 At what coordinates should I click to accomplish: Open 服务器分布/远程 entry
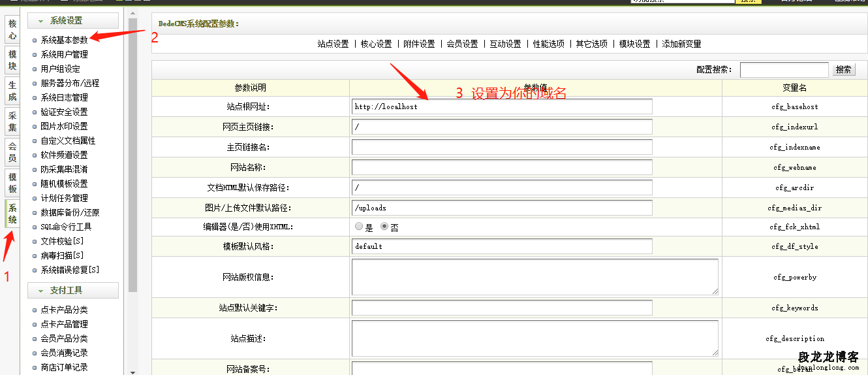tap(70, 83)
